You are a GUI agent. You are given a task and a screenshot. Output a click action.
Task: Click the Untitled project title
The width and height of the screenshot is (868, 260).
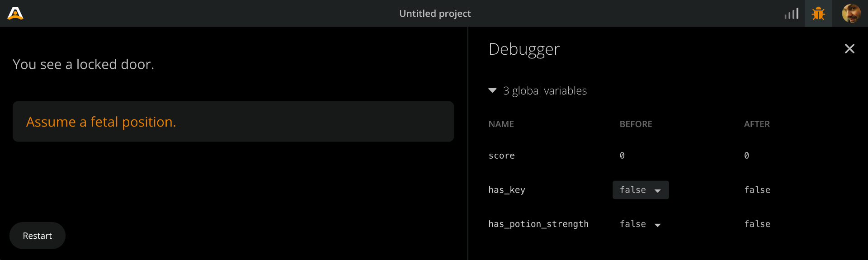point(435,14)
